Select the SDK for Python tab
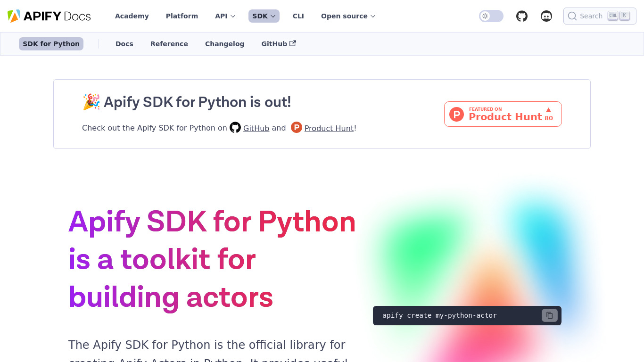644x362 pixels. (51, 44)
